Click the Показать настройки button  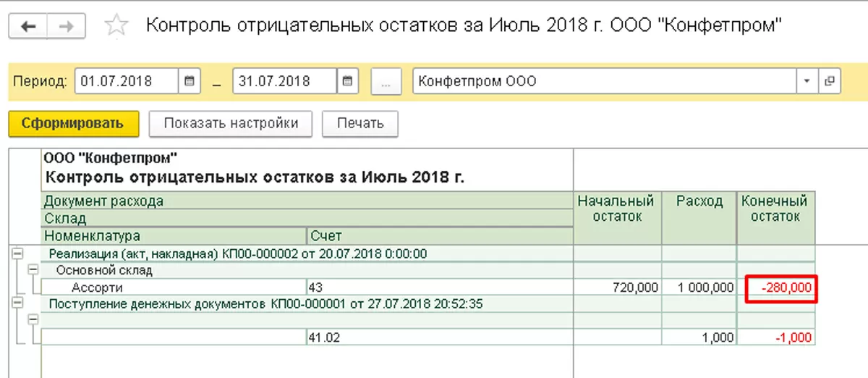pos(231,123)
